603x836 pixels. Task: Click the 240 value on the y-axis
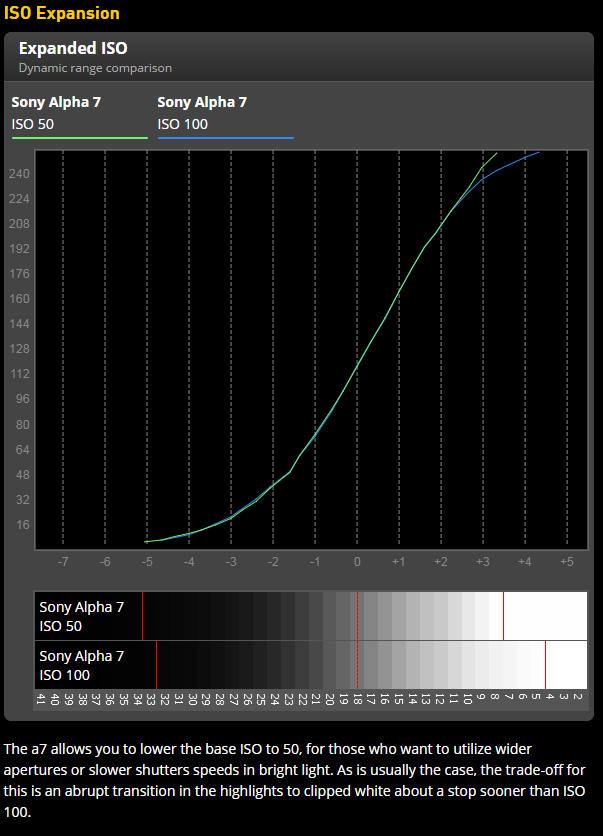19,174
